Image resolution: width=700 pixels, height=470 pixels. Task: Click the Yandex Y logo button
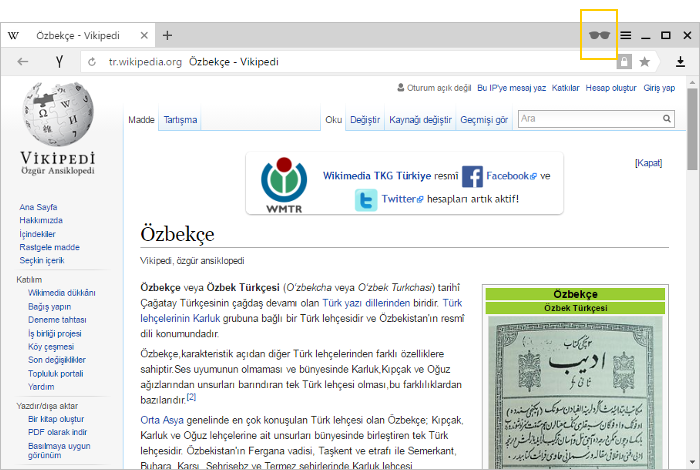point(59,62)
